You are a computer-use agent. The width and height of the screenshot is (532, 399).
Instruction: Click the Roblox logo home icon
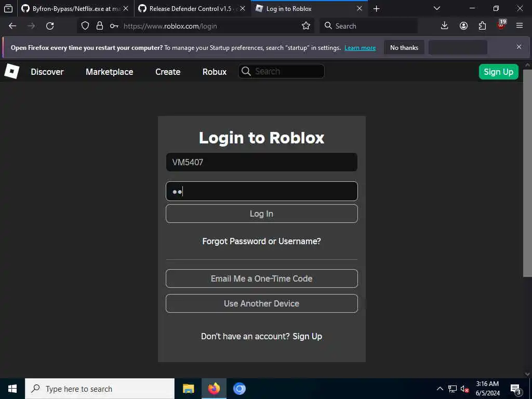[x=12, y=72]
